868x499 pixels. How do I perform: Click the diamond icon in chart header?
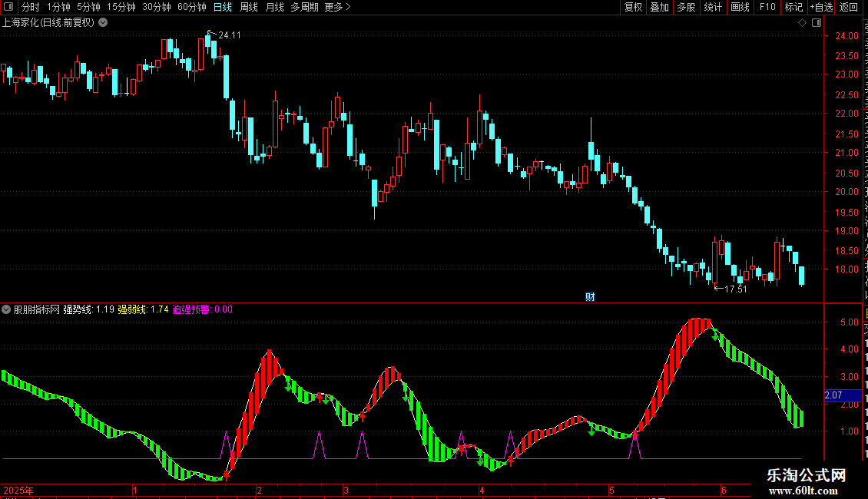pos(802,23)
